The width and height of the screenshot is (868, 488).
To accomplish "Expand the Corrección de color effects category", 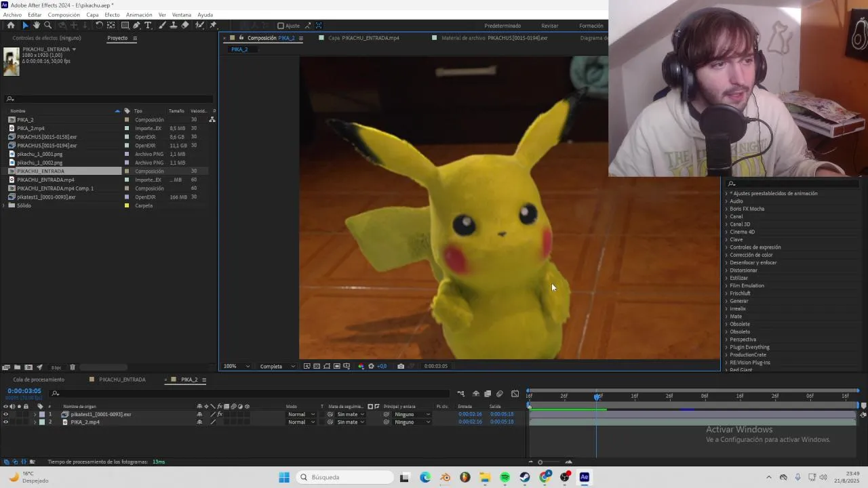I will 726,255.
